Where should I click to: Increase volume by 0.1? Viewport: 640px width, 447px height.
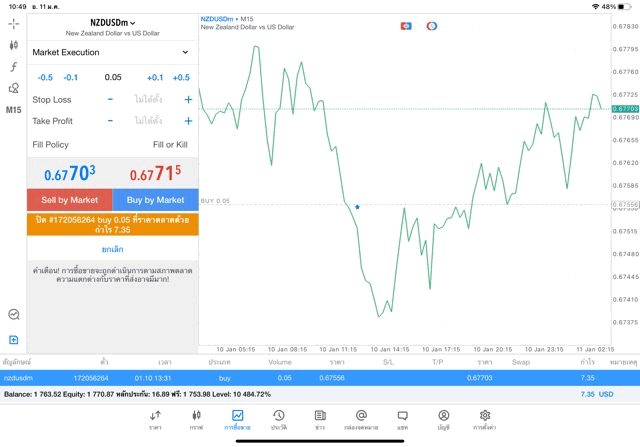(x=155, y=78)
